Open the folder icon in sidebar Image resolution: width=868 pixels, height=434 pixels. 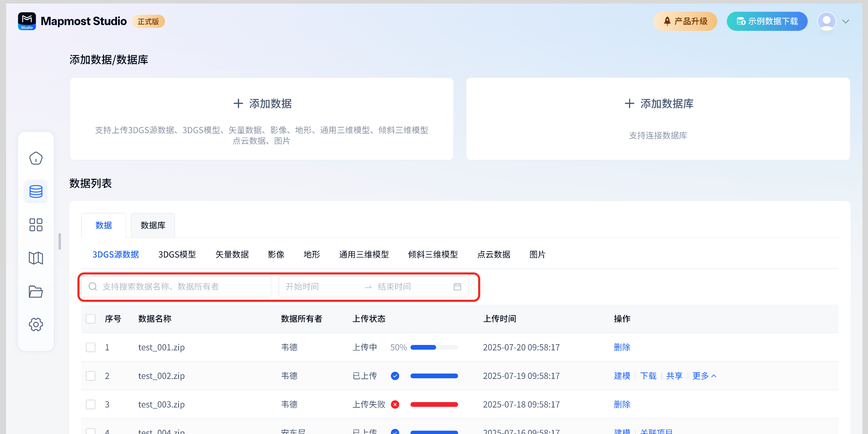click(x=36, y=291)
